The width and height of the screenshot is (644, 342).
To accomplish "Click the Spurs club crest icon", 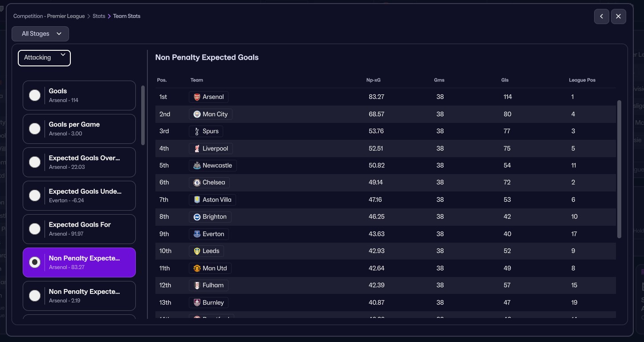I will (197, 131).
